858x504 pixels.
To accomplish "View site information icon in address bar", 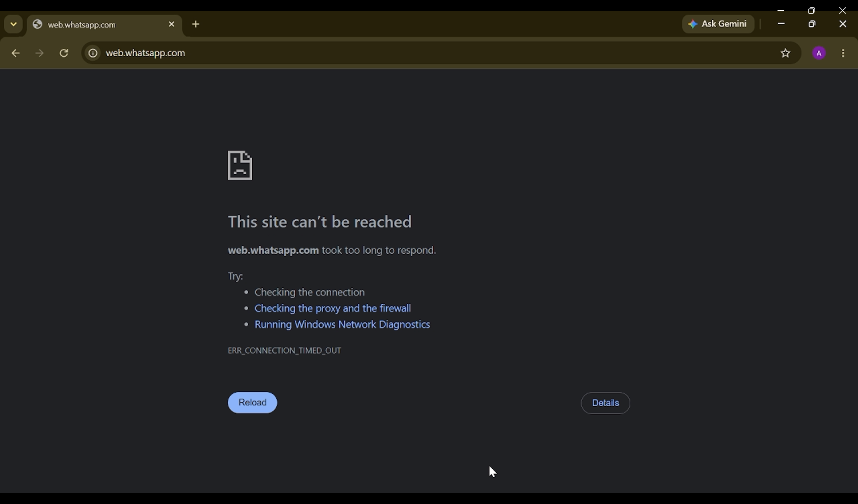I will pyautogui.click(x=93, y=53).
